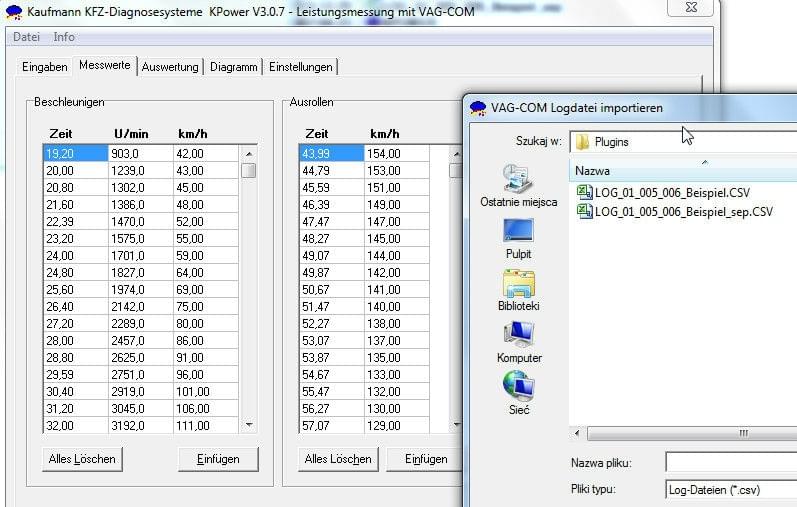Click Einfügen under Beschleunigen
This screenshot has width=797, height=507.
pyautogui.click(x=218, y=459)
